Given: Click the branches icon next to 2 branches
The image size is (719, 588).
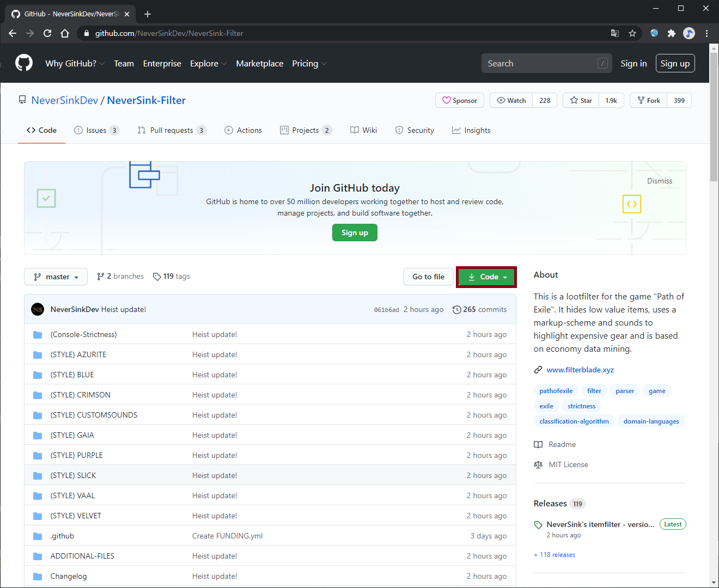Looking at the screenshot, I should (100, 277).
